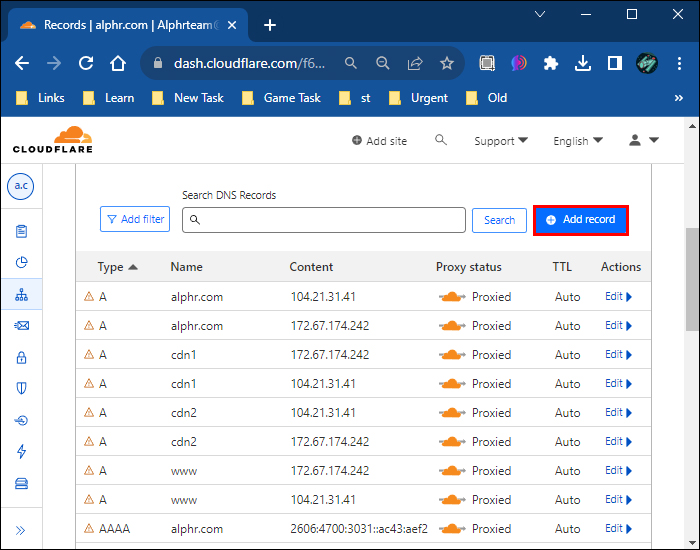Open the Support dropdown menu
The height and width of the screenshot is (550, 700).
[x=501, y=141]
